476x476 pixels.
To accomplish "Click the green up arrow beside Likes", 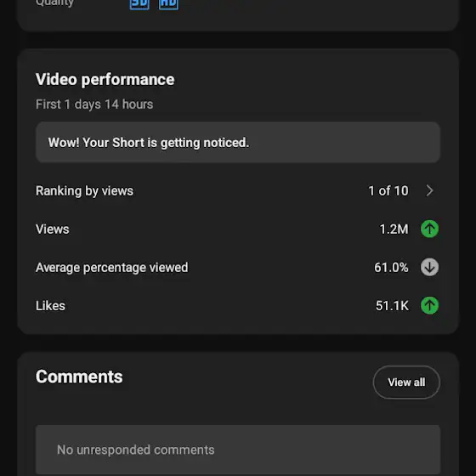I will tap(429, 305).
